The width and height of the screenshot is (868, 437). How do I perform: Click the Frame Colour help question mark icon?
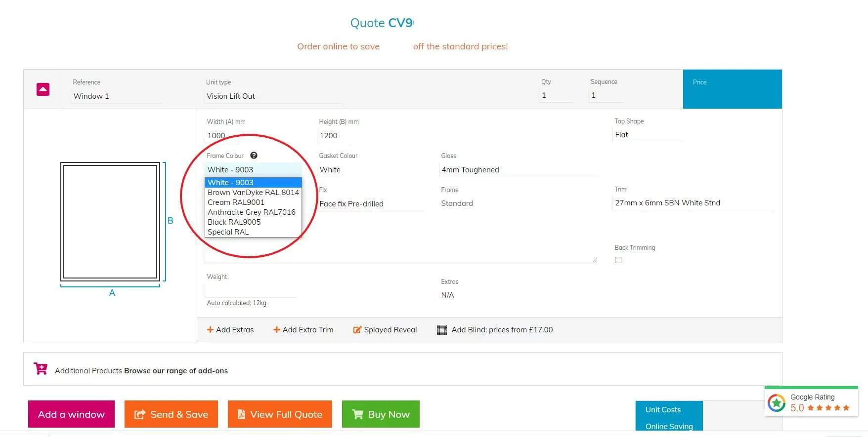pyautogui.click(x=254, y=156)
